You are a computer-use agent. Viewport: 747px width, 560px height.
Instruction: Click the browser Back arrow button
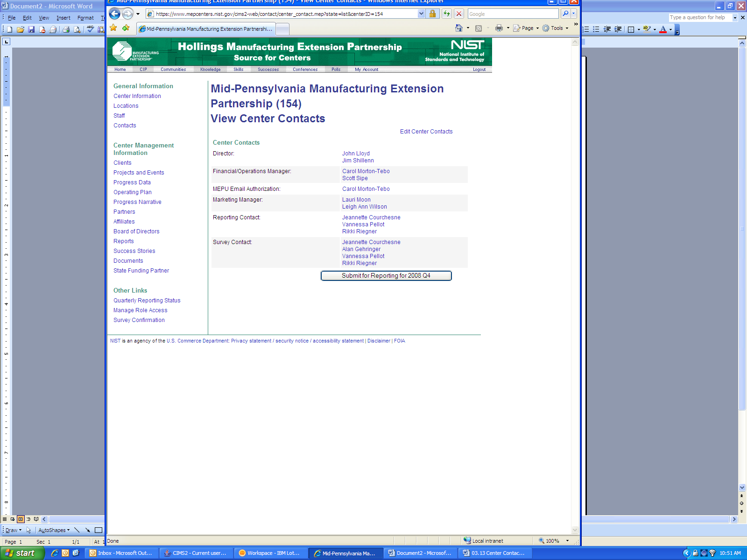(x=114, y=14)
